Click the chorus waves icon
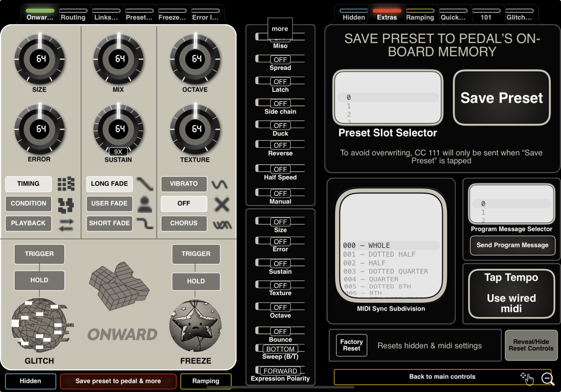 point(222,225)
